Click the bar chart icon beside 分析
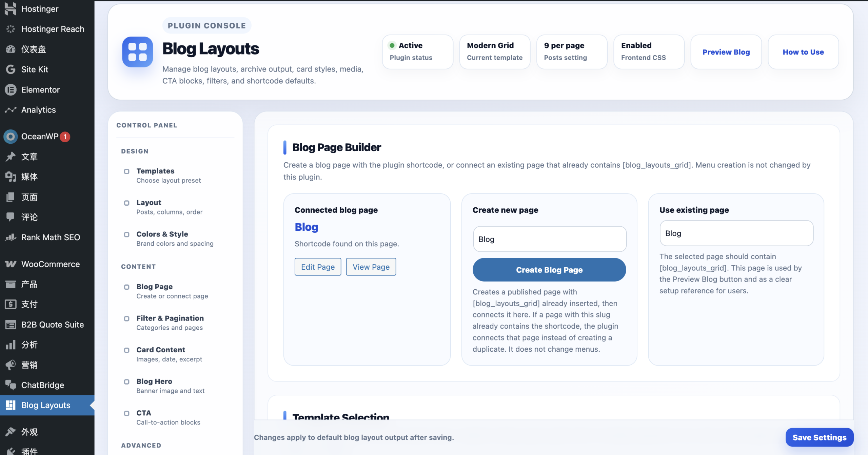The width and height of the screenshot is (868, 455). click(x=11, y=345)
